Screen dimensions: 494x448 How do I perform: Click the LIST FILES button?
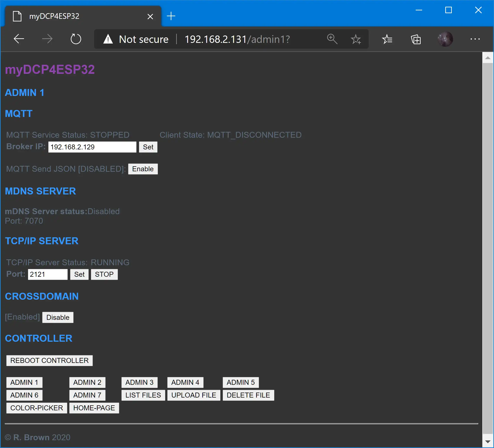(x=142, y=395)
